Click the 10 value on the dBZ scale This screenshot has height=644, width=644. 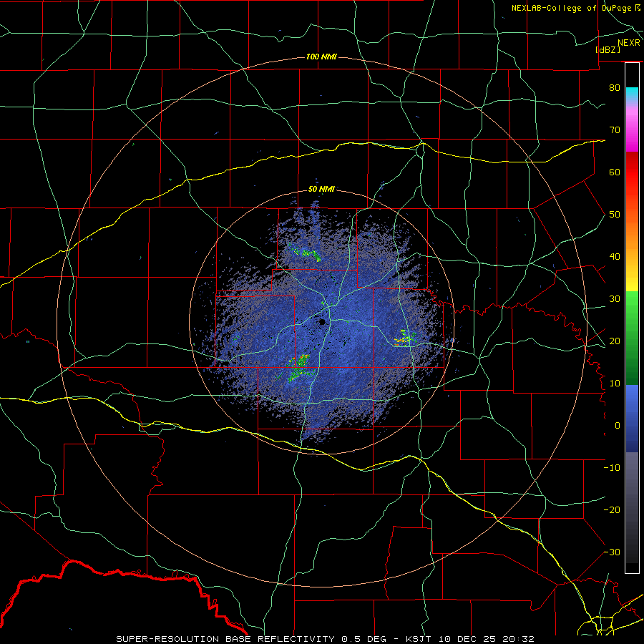[615, 384]
